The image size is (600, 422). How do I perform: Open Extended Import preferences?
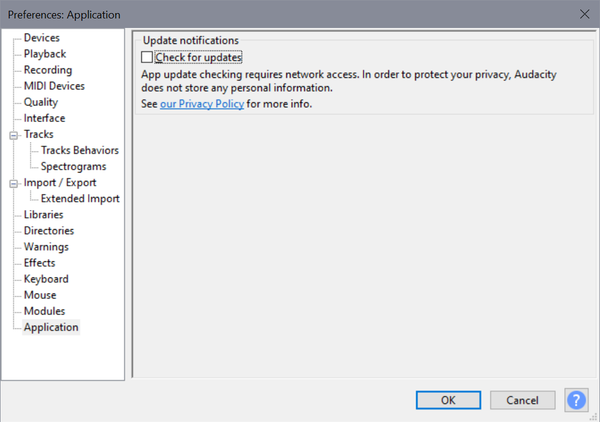click(x=80, y=199)
